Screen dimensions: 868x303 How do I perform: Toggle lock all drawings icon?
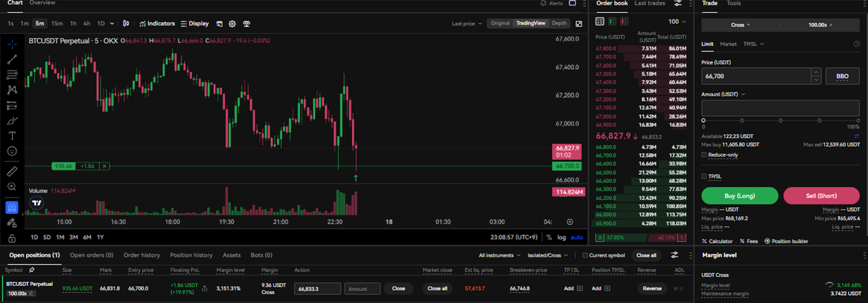pyautogui.click(x=12, y=238)
